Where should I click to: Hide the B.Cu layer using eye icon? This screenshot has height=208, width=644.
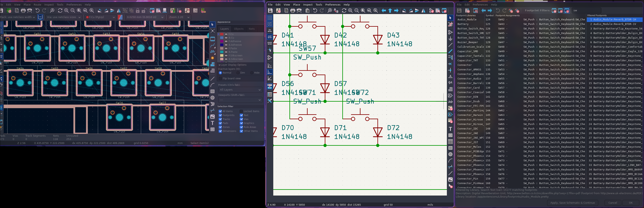226,38
